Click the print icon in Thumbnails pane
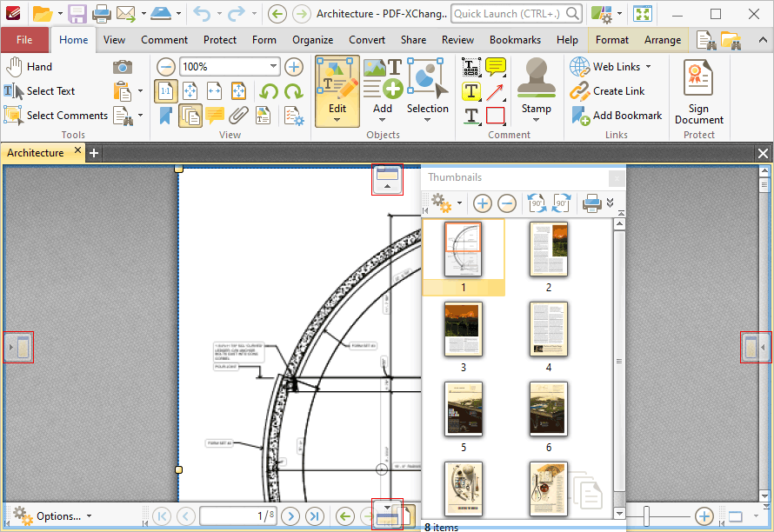774x532 pixels. tap(591, 203)
